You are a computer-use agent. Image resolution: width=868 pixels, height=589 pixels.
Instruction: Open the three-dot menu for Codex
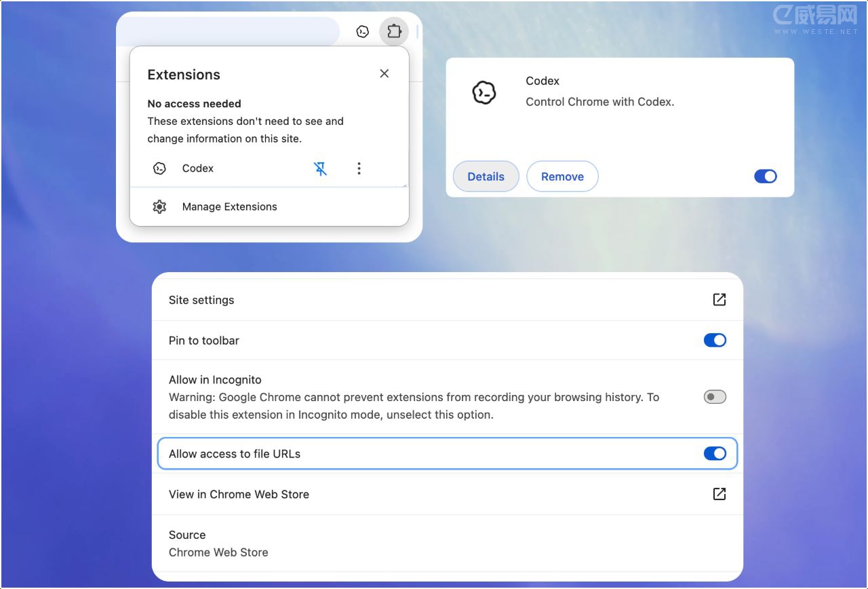[x=359, y=168]
